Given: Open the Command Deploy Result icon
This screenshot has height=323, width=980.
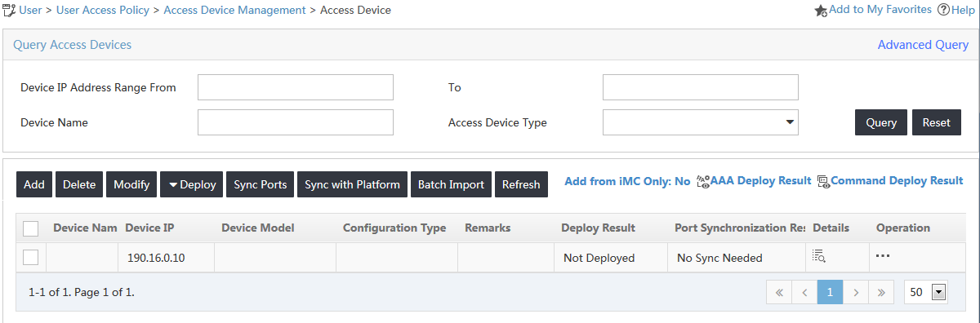Looking at the screenshot, I should (823, 181).
